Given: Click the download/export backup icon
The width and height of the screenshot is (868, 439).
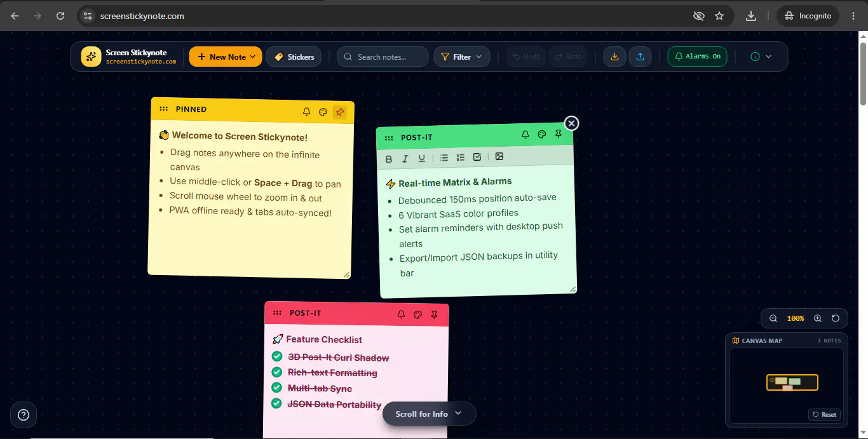Looking at the screenshot, I should [614, 57].
